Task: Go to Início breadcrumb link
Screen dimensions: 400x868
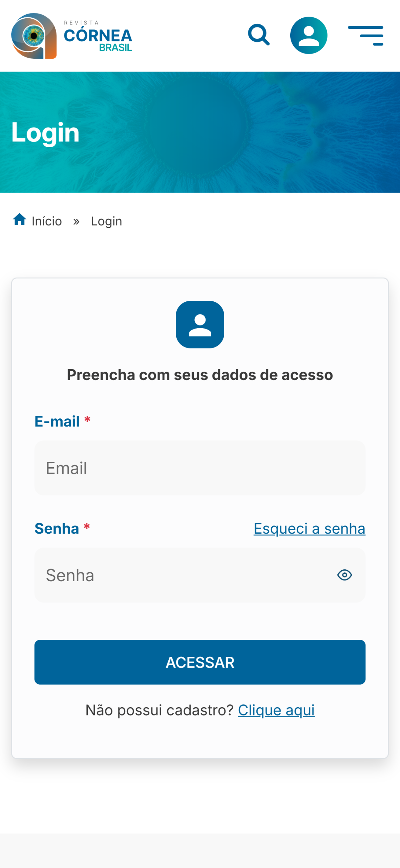Action: point(47,221)
